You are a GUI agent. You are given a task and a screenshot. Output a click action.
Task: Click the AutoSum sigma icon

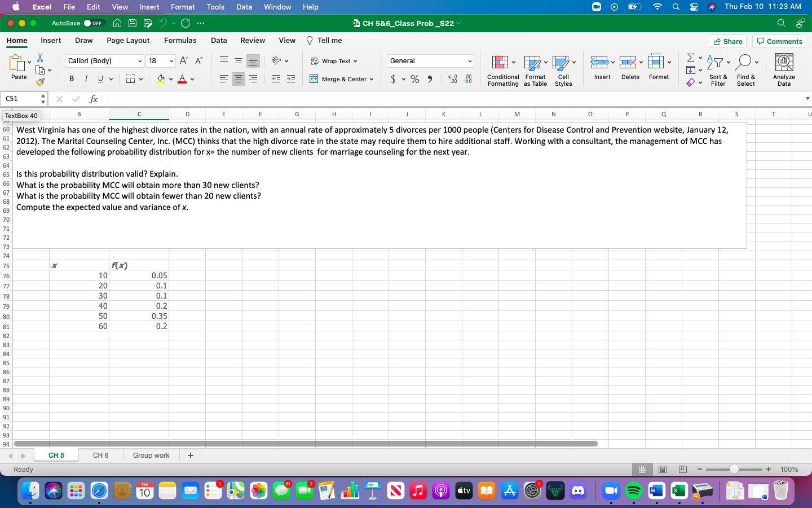click(x=691, y=58)
